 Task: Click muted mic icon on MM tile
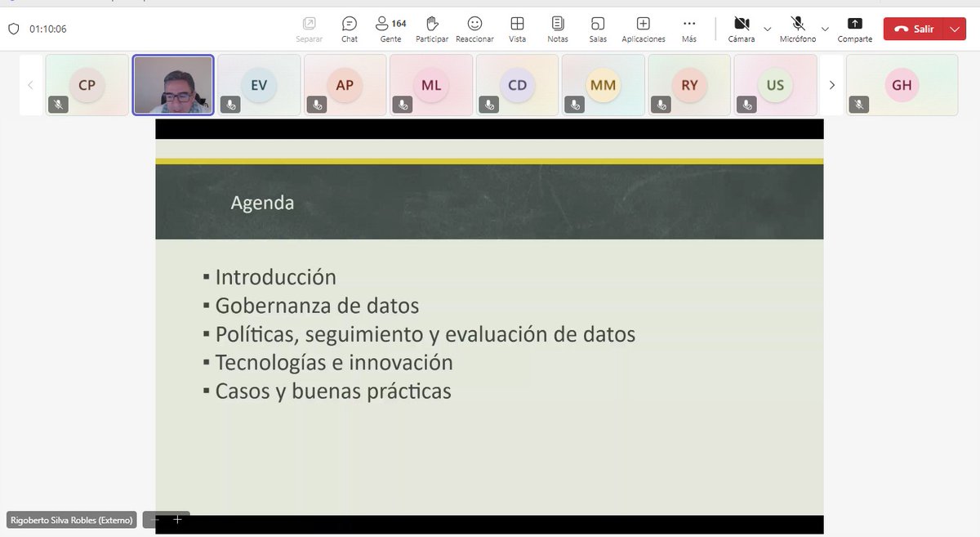tap(575, 105)
